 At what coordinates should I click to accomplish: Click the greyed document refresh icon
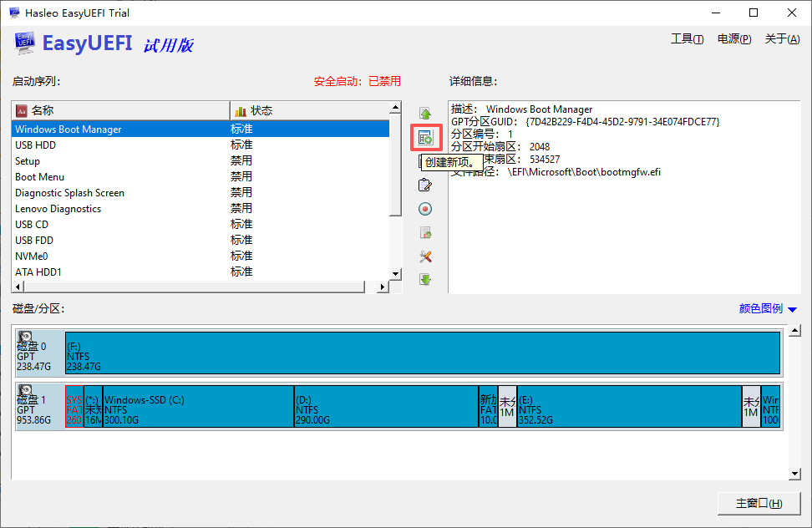point(425,233)
